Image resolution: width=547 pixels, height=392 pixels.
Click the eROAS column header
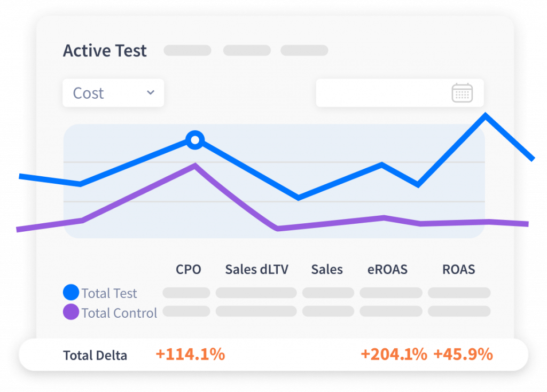[387, 270]
